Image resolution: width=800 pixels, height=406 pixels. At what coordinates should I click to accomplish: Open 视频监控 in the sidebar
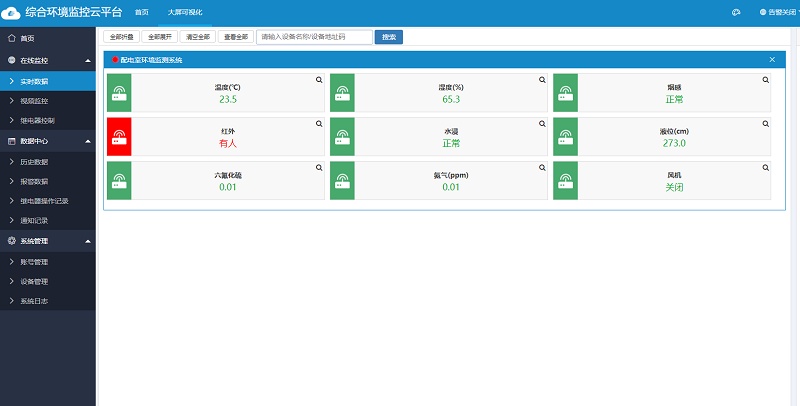[34, 101]
